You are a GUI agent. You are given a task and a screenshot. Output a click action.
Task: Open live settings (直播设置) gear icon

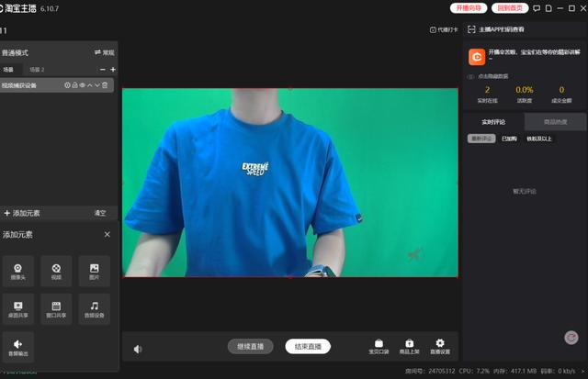pos(440,345)
